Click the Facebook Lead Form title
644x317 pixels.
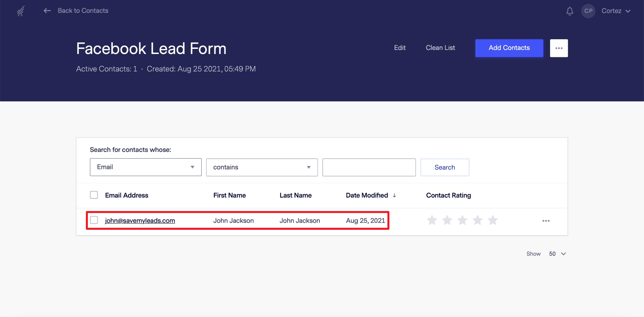[x=151, y=49]
